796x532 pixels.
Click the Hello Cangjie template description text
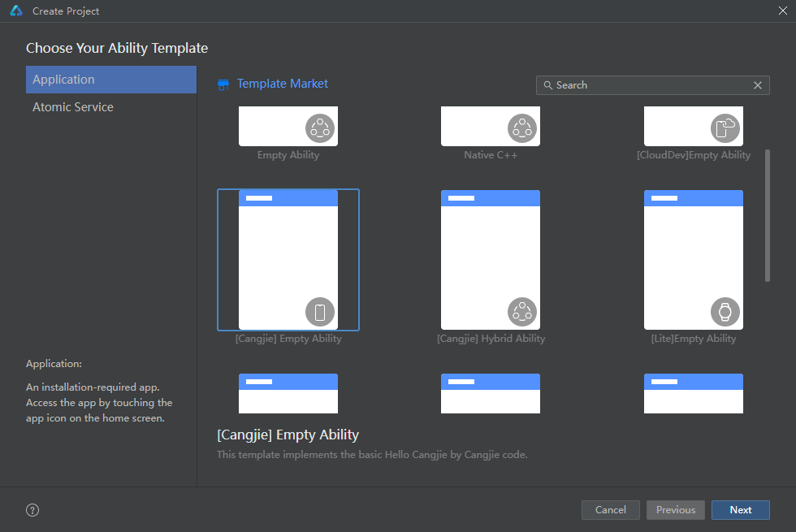point(372,455)
